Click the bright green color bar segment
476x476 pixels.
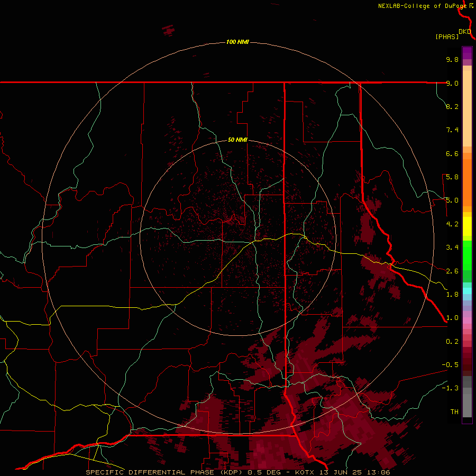coord(467,254)
